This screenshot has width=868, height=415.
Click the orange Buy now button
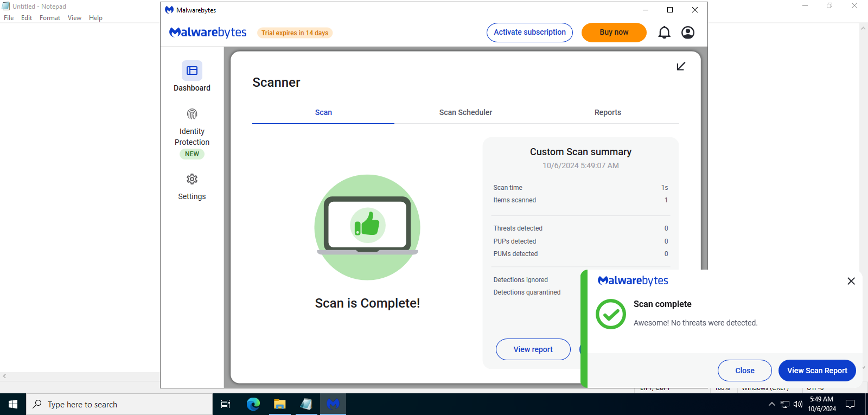pyautogui.click(x=614, y=33)
